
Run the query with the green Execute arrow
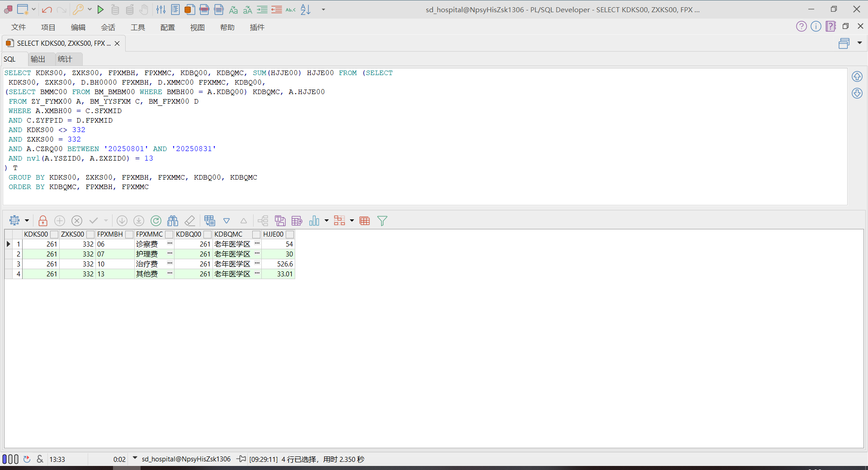click(x=100, y=9)
